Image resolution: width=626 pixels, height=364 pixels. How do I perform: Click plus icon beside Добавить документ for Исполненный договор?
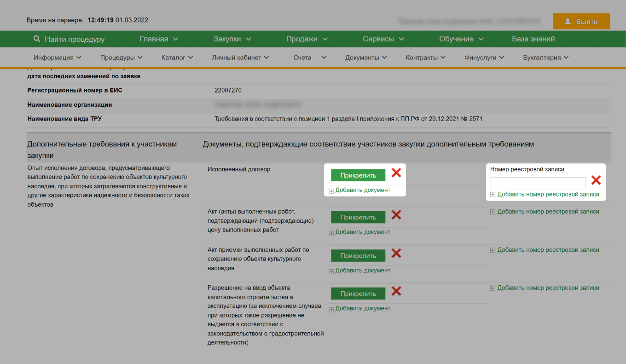click(331, 190)
